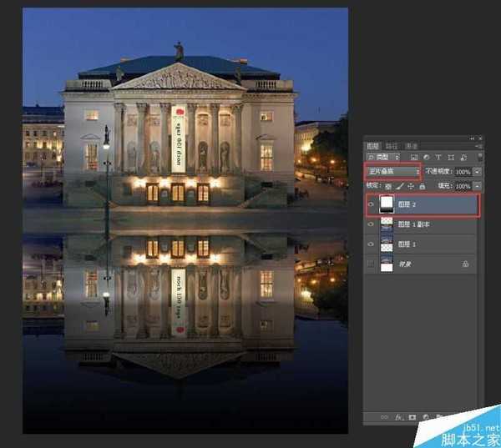Hide the 图层 1 副本 layer
Screen dimensions: 501x448
tap(371, 224)
